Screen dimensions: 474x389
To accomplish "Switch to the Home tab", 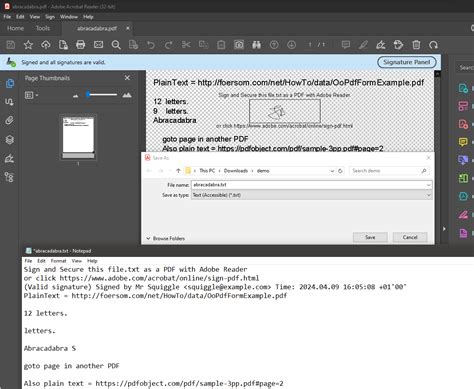I will (15, 28).
